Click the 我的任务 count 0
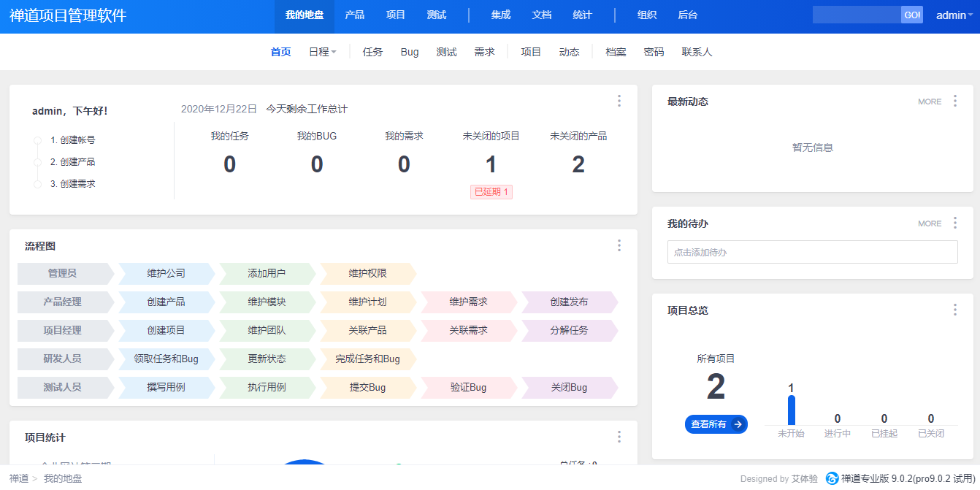The width and height of the screenshot is (980, 490). 230,165
